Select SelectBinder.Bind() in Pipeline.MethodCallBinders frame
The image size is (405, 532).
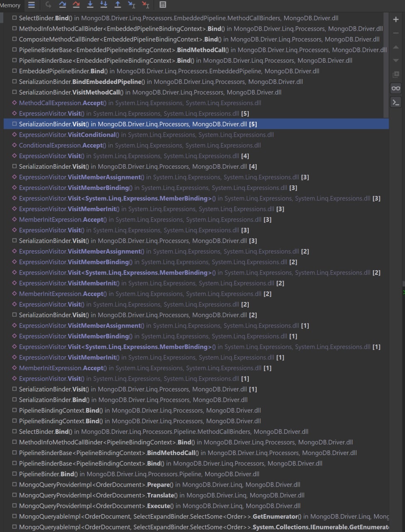coord(196,432)
